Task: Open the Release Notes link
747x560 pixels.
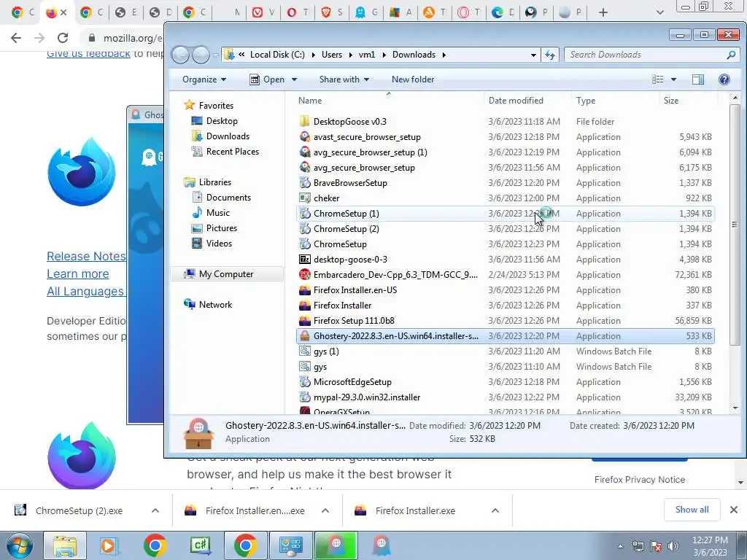Action: tap(86, 256)
